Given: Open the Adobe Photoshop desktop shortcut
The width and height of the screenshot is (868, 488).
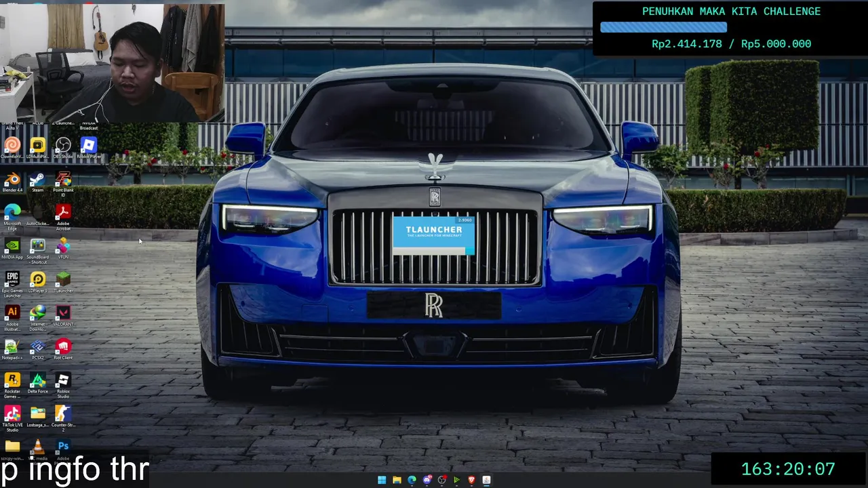Looking at the screenshot, I should pos(63,449).
